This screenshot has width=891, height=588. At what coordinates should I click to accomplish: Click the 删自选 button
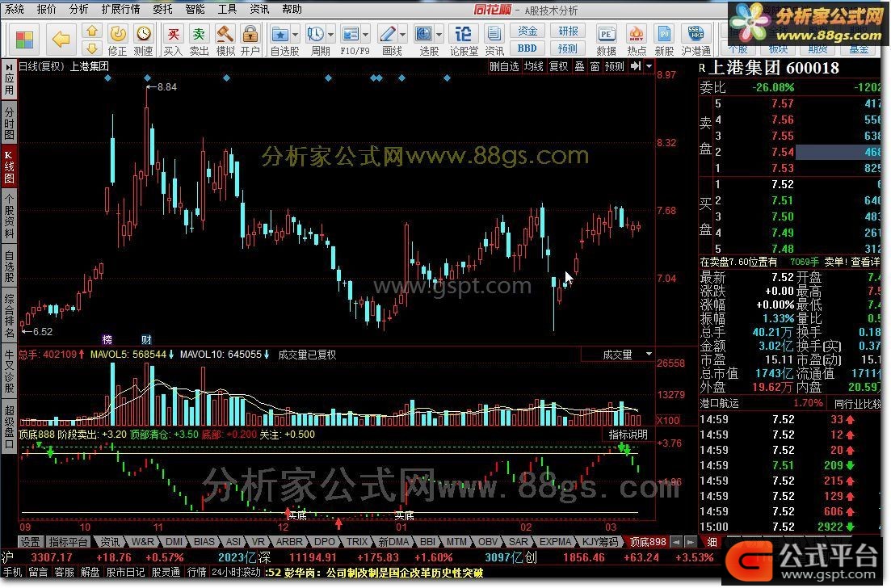pyautogui.click(x=504, y=66)
